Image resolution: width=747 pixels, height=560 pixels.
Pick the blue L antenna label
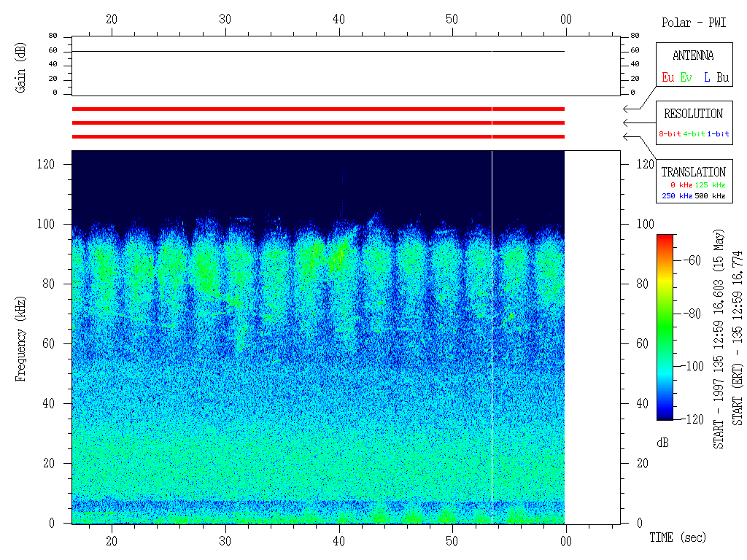(x=707, y=77)
